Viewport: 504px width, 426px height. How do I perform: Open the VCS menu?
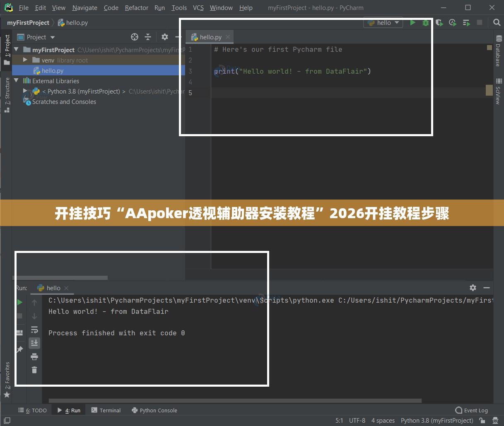pos(198,7)
